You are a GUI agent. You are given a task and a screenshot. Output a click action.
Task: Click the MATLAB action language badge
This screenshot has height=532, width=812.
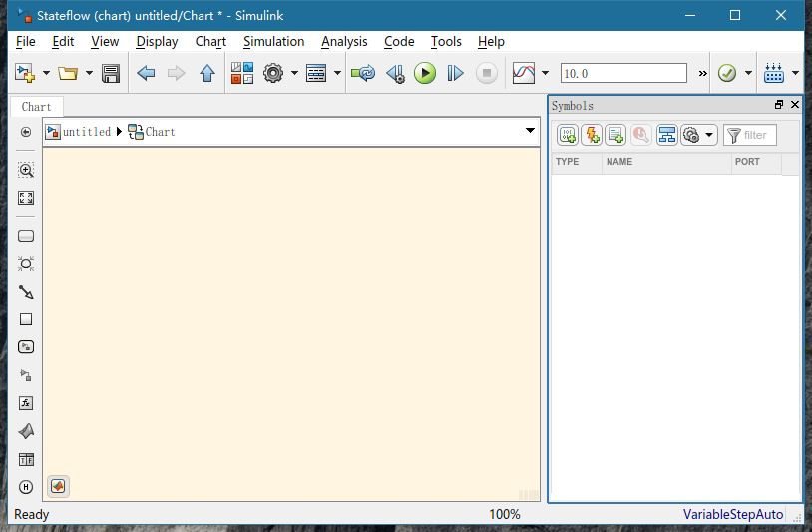58,486
